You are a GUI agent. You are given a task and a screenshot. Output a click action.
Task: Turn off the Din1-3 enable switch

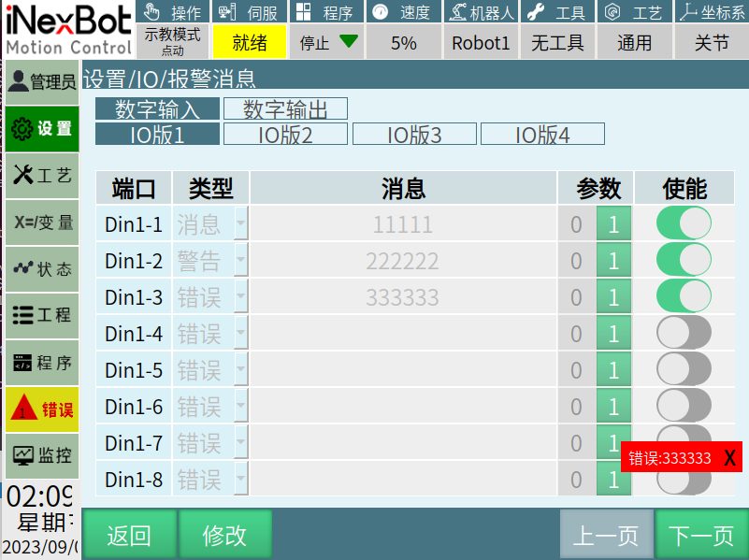pos(684,296)
